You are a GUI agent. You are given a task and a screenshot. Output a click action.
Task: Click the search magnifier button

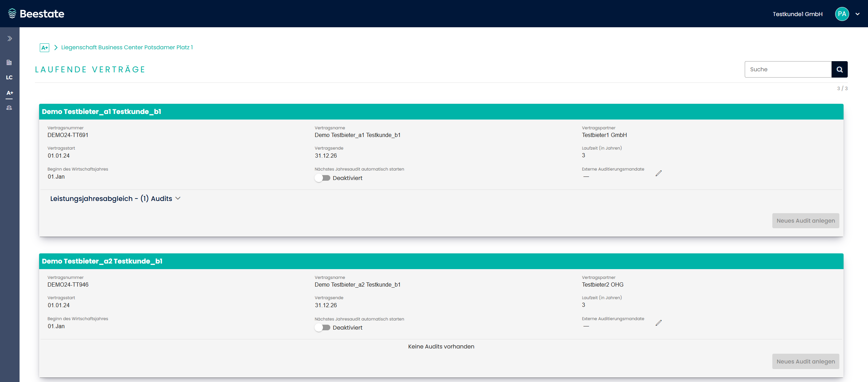coord(839,69)
